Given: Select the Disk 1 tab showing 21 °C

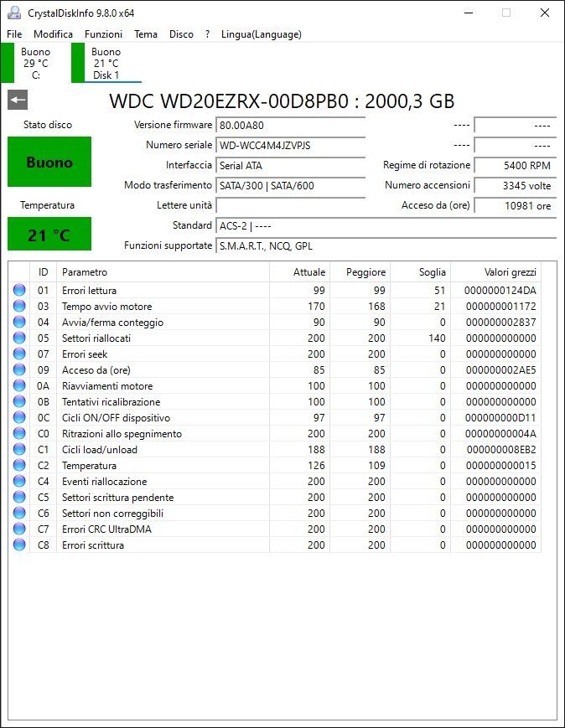Looking at the screenshot, I should pyautogui.click(x=106, y=63).
